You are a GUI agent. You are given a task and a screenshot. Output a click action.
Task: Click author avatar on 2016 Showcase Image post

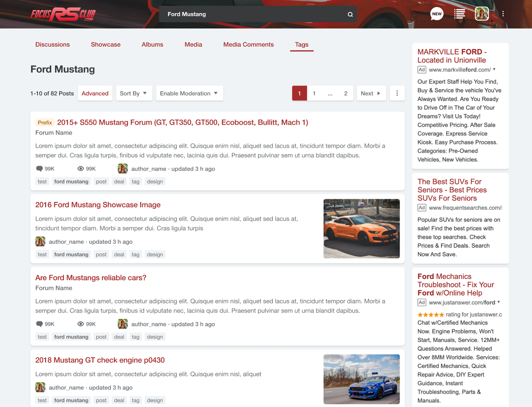40,242
